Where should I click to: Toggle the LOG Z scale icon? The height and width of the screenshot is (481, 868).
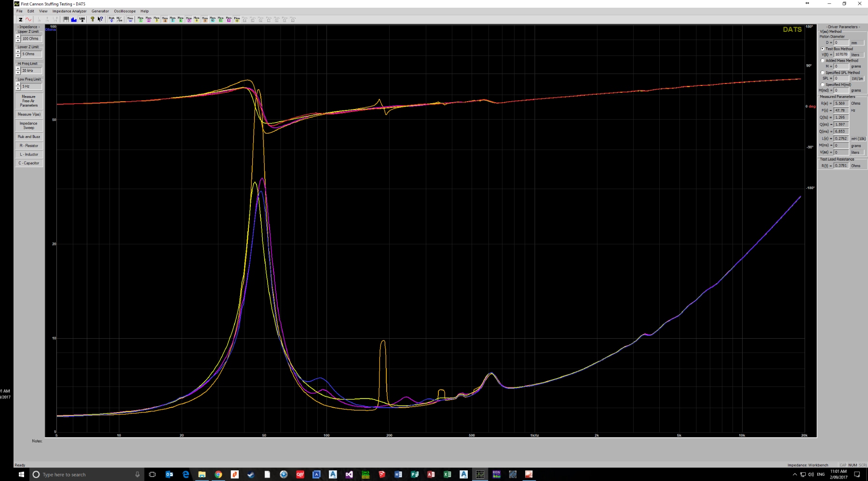(82, 19)
